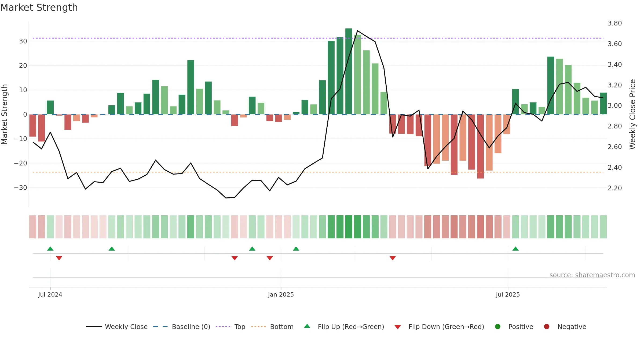This screenshot has height=362, width=644.
Task: Click the red flip-down triangle just before Jan 2025
Action: coord(270,258)
